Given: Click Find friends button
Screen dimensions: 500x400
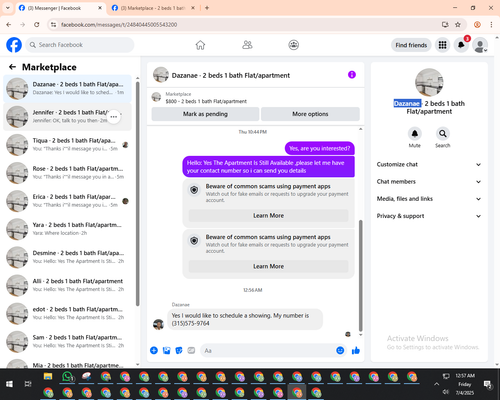Looking at the screenshot, I should pos(411,45).
